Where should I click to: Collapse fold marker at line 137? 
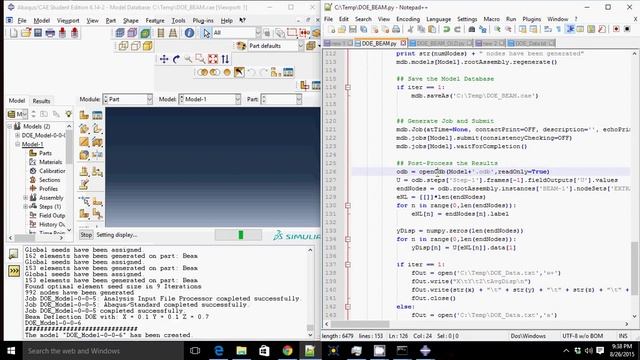coord(348,264)
